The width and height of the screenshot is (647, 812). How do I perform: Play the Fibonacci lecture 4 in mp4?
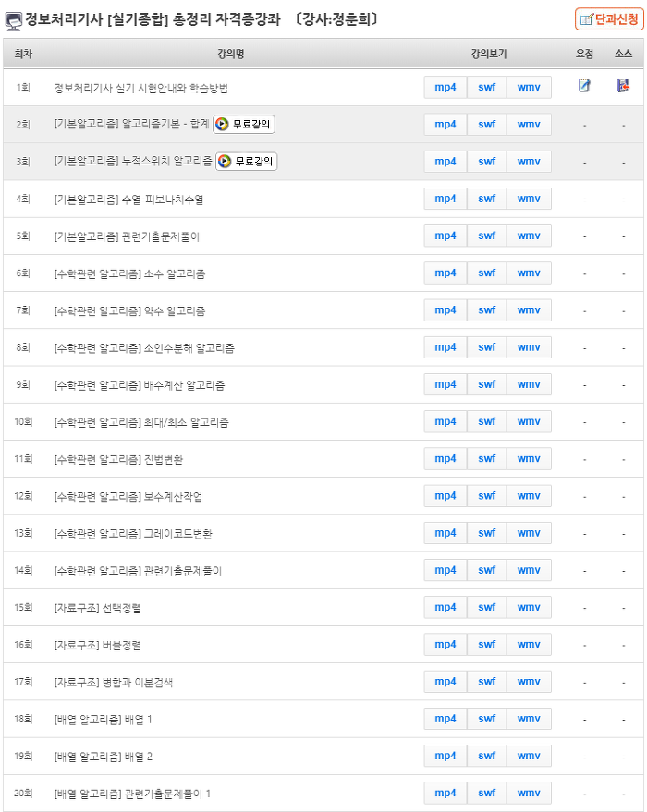coord(446,199)
